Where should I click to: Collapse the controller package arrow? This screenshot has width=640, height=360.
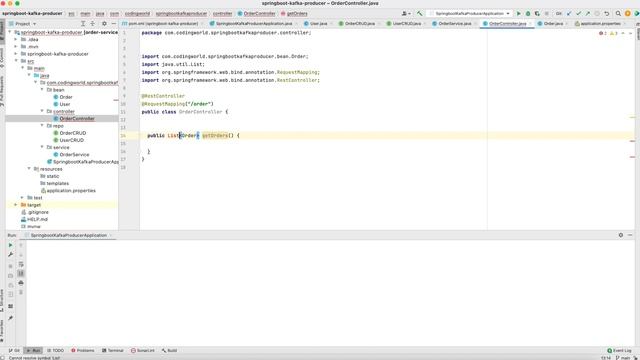(42, 111)
